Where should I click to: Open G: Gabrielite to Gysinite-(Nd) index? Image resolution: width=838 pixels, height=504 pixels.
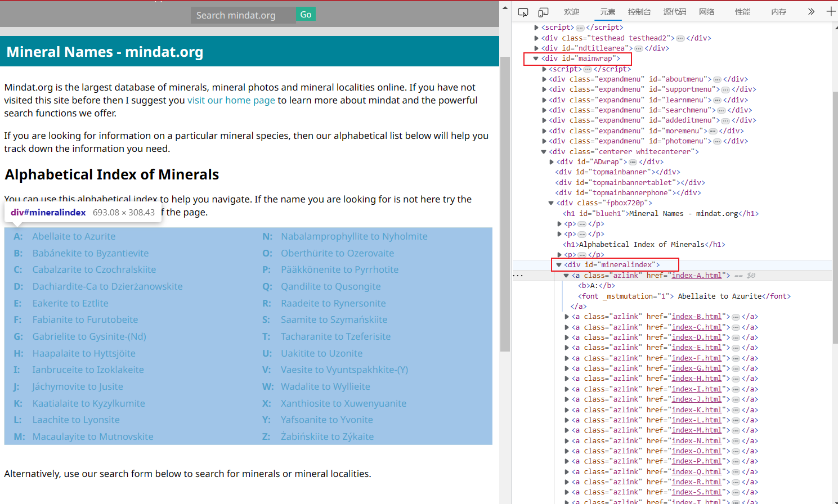tap(80, 336)
